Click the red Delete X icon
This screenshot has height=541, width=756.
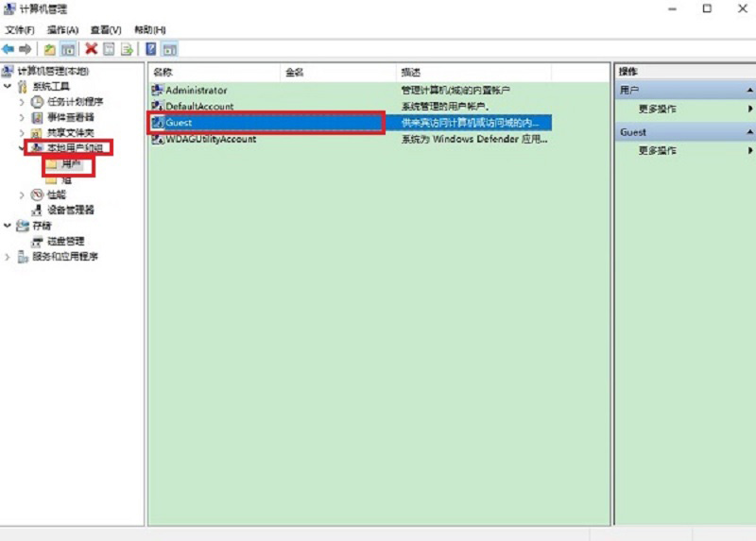91,49
